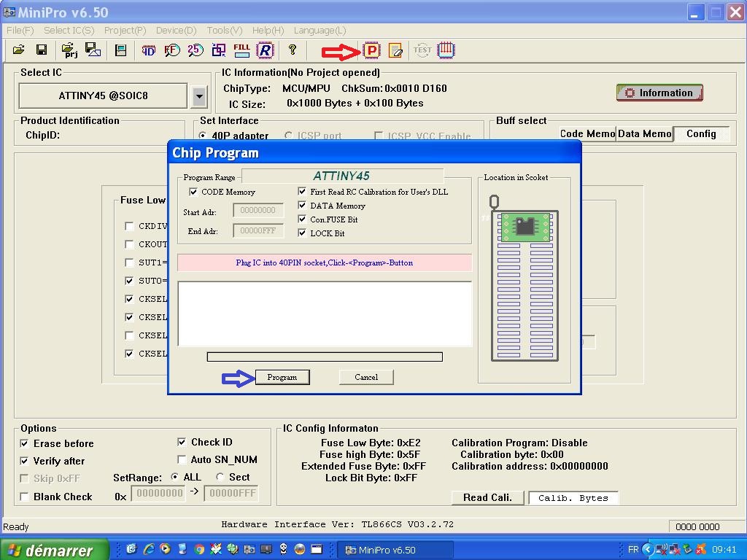The image size is (747, 560).
Task: Open the Device(D) menu
Action: [177, 31]
